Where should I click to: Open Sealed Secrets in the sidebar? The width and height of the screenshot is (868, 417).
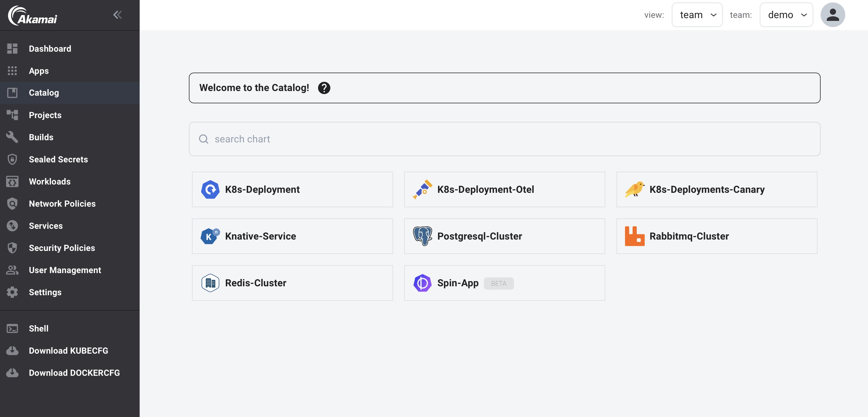coord(58,159)
